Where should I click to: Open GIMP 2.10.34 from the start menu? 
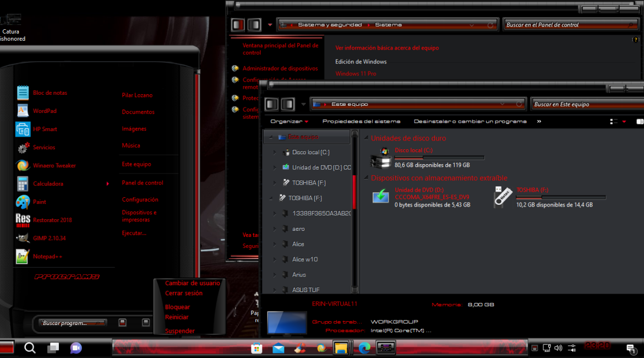click(x=49, y=238)
